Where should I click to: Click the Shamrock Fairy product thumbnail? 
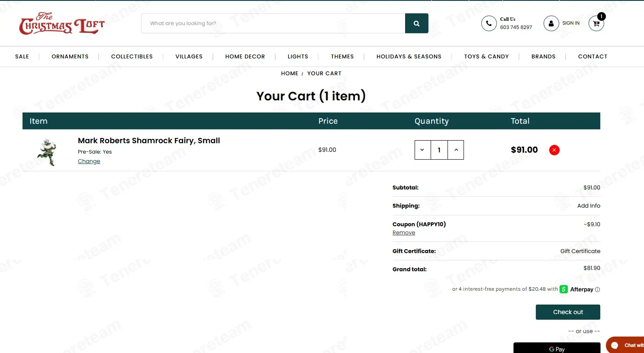47,152
